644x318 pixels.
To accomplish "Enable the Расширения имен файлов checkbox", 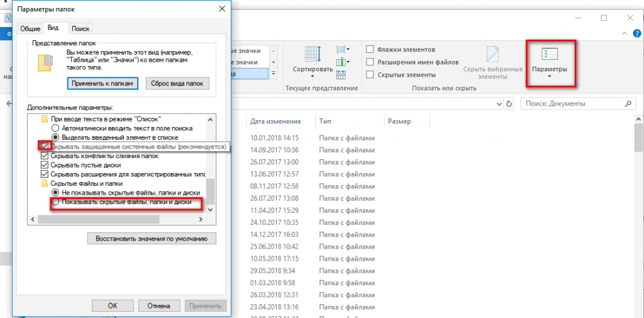I will pos(370,62).
